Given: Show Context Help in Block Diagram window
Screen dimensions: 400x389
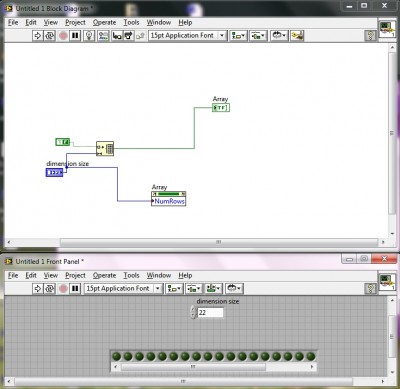Looking at the screenshot, I should point(370,36).
